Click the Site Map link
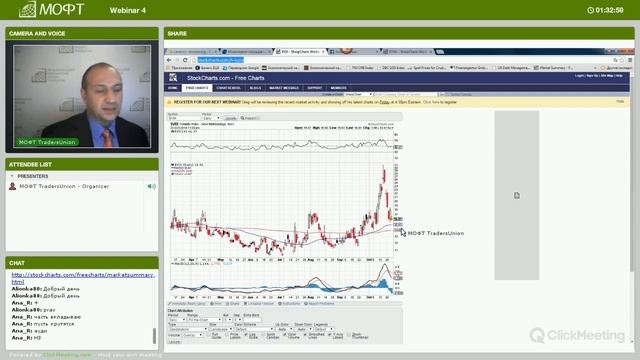Viewport: 640px width, 360px height. coord(607,76)
